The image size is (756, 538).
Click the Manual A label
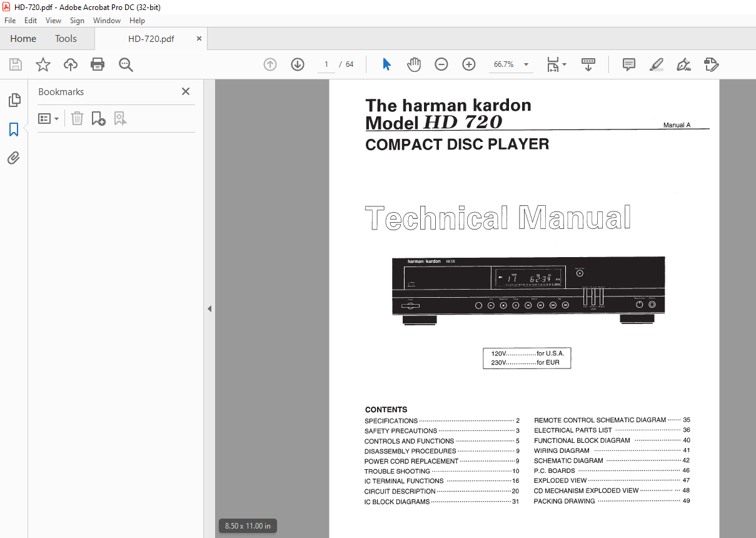677,125
